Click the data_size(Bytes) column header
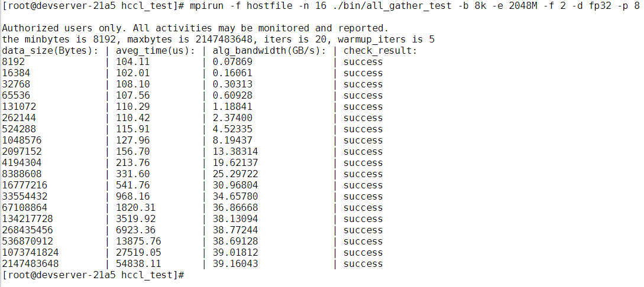 pyautogui.click(x=50, y=51)
